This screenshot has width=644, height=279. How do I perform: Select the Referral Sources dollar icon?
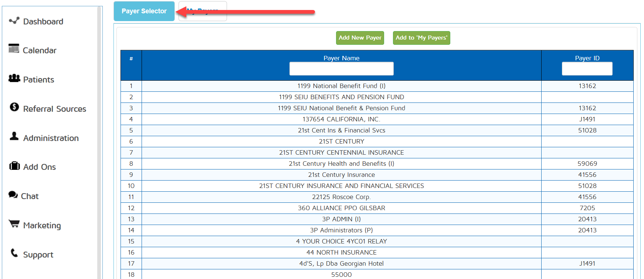click(x=14, y=107)
